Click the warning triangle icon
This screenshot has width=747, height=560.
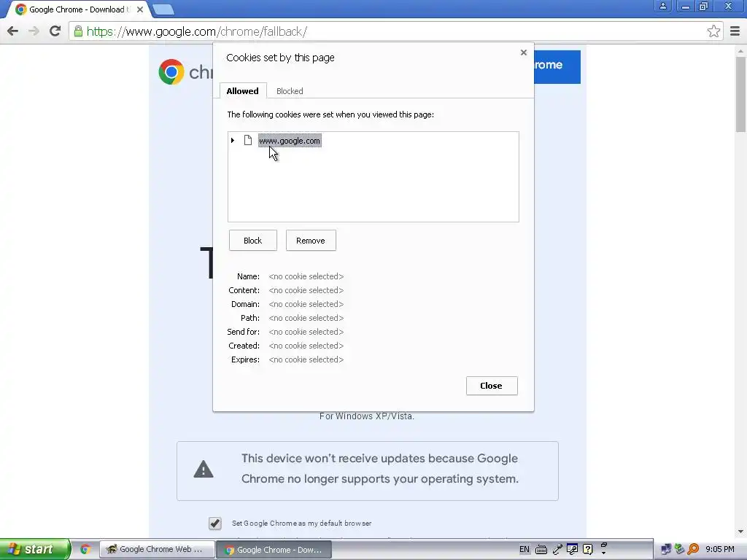(204, 469)
